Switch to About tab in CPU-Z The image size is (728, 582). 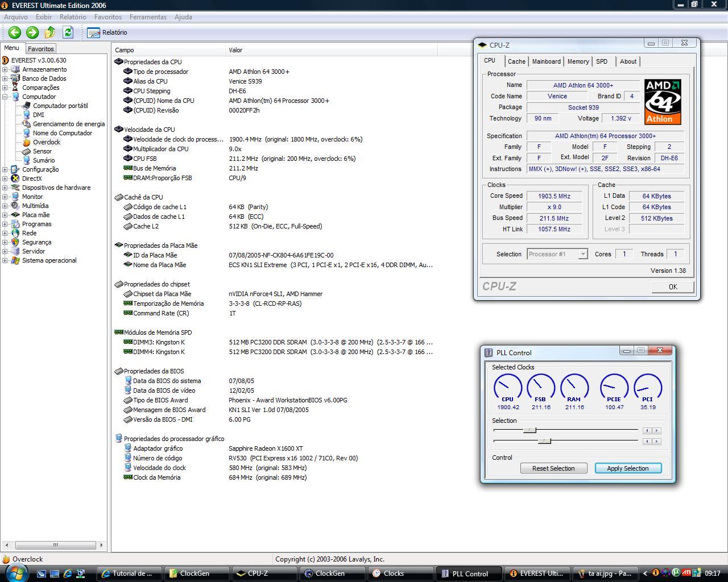628,61
